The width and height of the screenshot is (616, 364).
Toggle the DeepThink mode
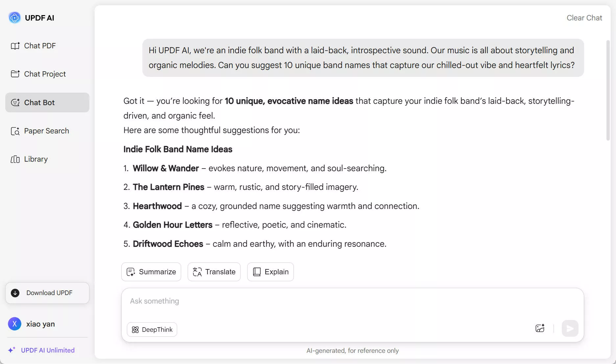[x=152, y=330]
